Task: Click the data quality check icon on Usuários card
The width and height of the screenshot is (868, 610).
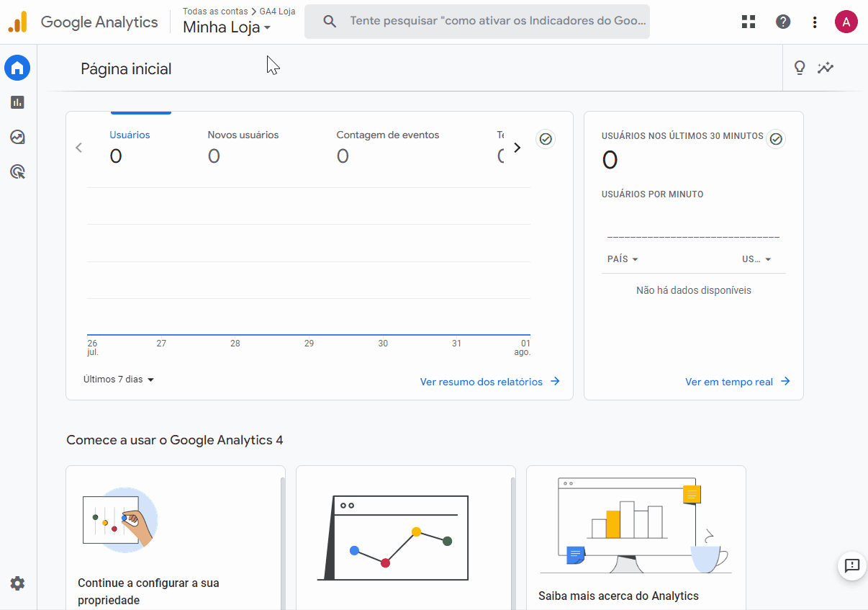Action: [546, 139]
